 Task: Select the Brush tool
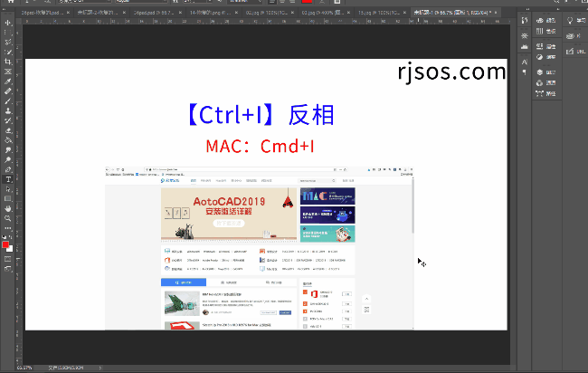pos(8,101)
